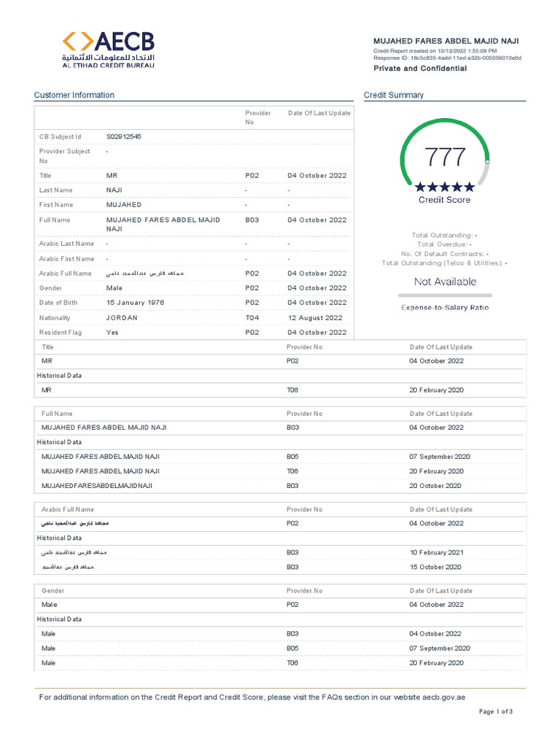Screen dimensions: 560x747
Task: Click the date 10 February 2021
Action: (x=437, y=553)
